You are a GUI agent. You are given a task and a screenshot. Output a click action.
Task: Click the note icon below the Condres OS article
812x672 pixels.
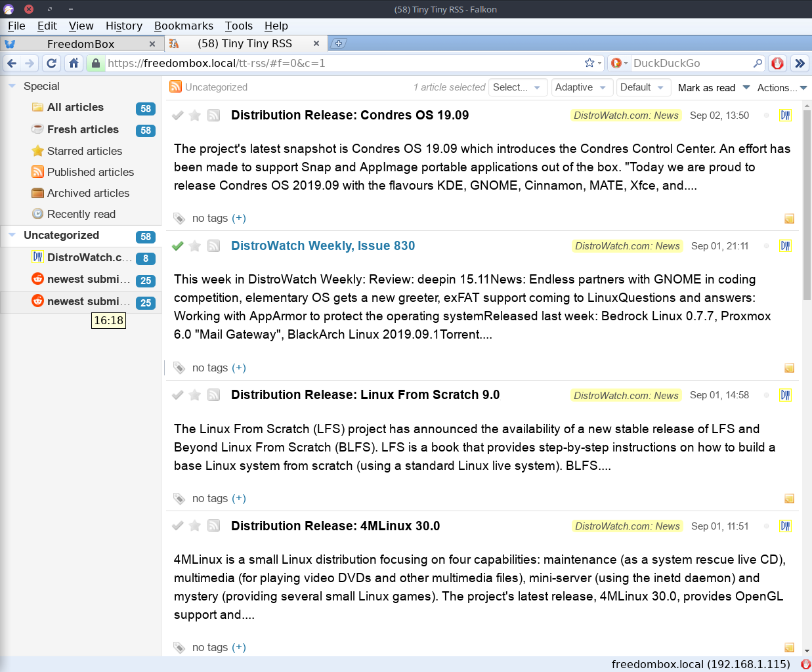point(790,219)
